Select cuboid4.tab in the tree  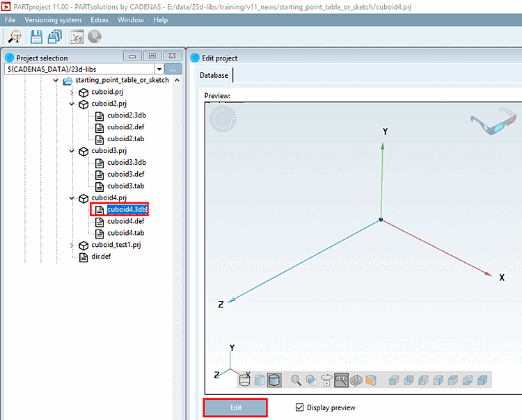click(125, 233)
